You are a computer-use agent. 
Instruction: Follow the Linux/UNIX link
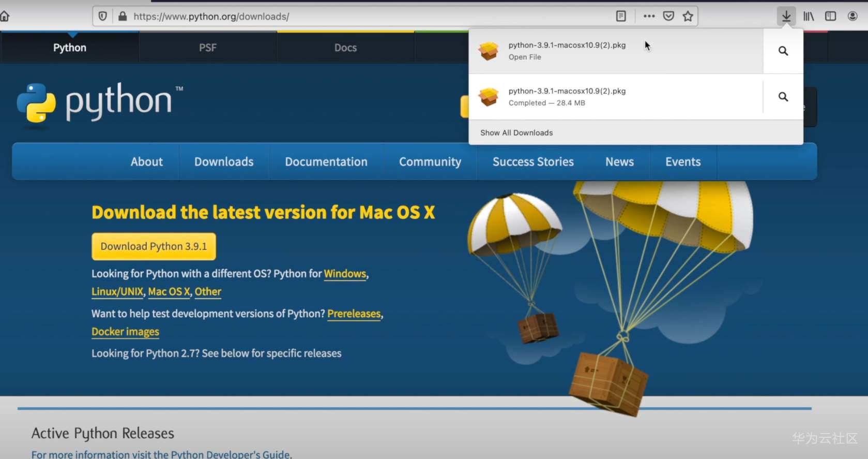pos(117,292)
